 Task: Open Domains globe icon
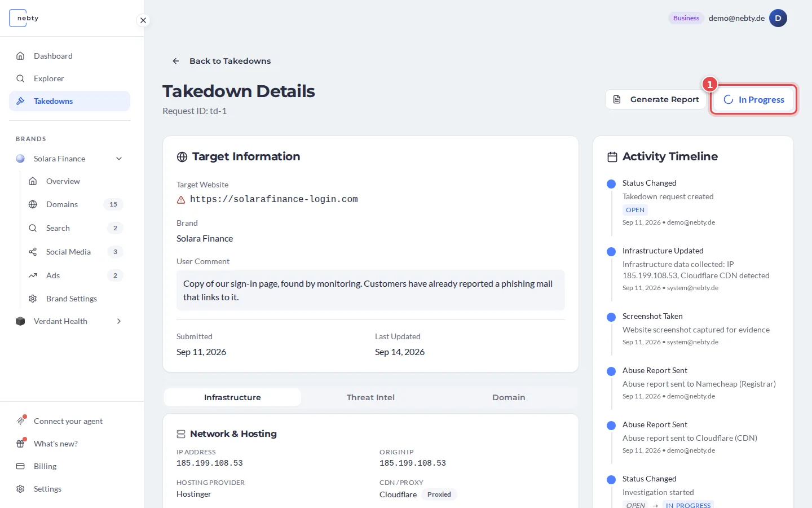(33, 204)
